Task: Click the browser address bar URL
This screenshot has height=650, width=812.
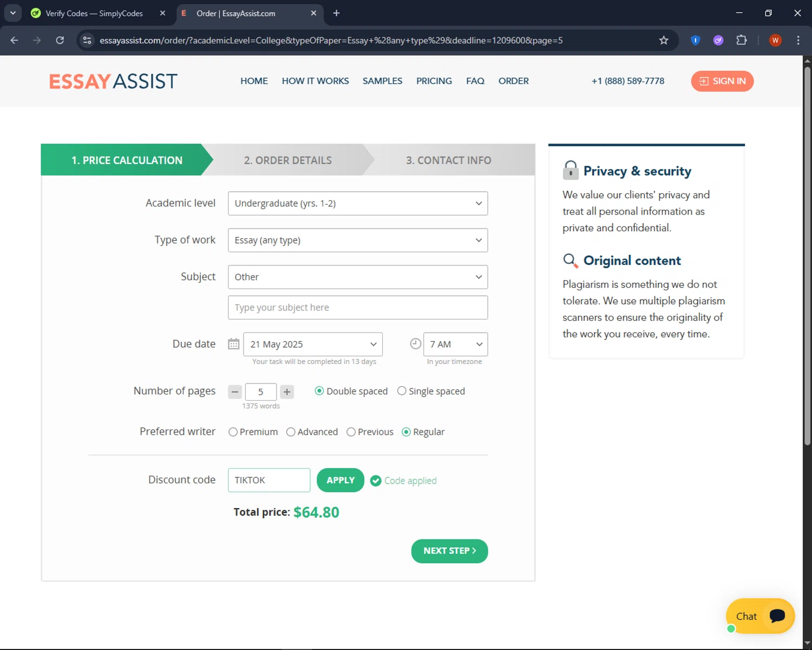Action: (331, 40)
